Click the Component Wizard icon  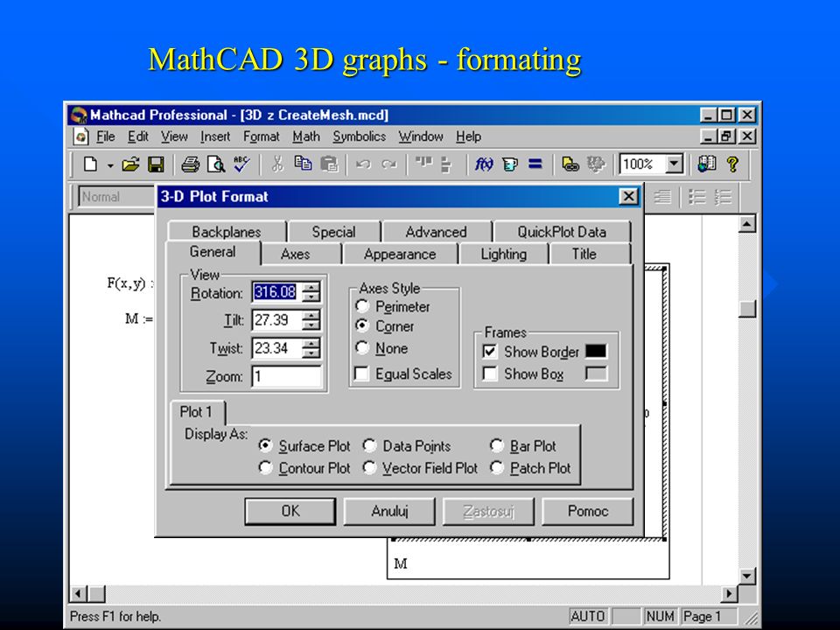pyautogui.click(x=596, y=164)
